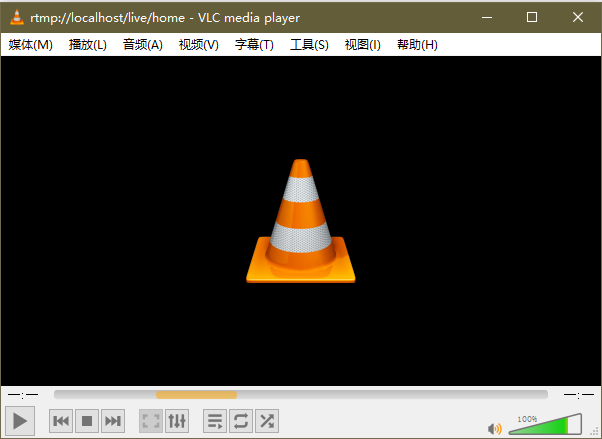Open the 视图(I) menu
Screen dimensions: 602x439
(362, 45)
